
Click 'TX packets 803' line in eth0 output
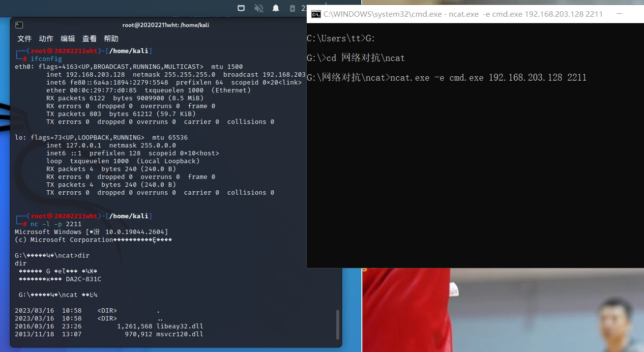click(x=121, y=114)
